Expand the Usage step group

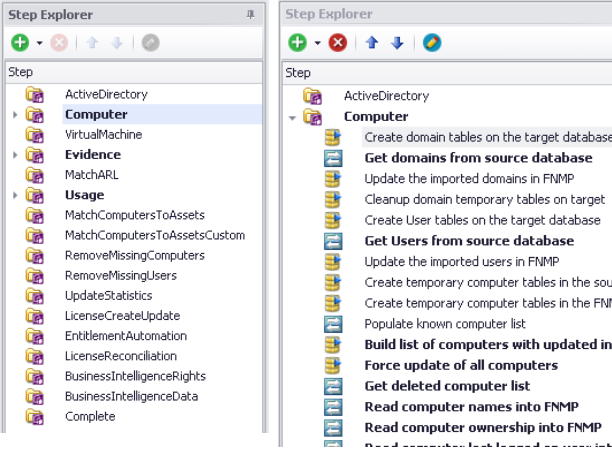pos(14,195)
